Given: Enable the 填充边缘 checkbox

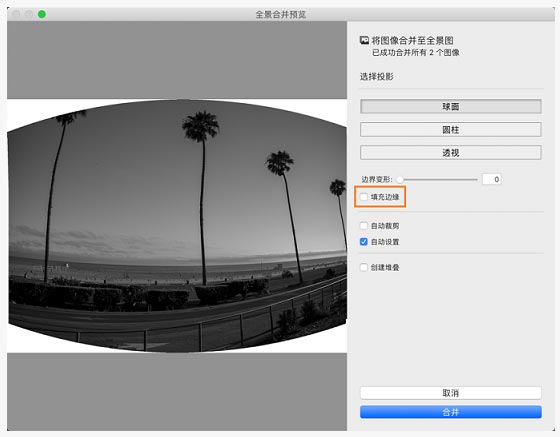Looking at the screenshot, I should point(364,197).
